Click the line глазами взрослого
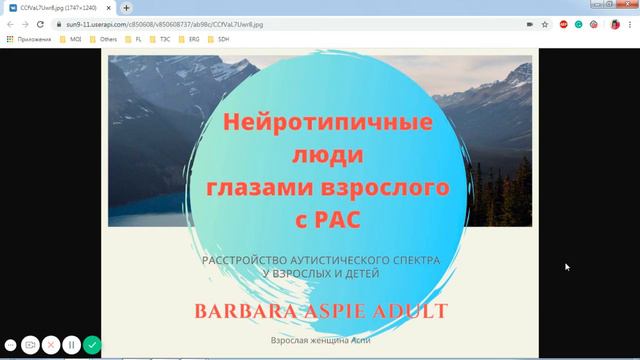The height and width of the screenshot is (360, 640). coord(328,188)
